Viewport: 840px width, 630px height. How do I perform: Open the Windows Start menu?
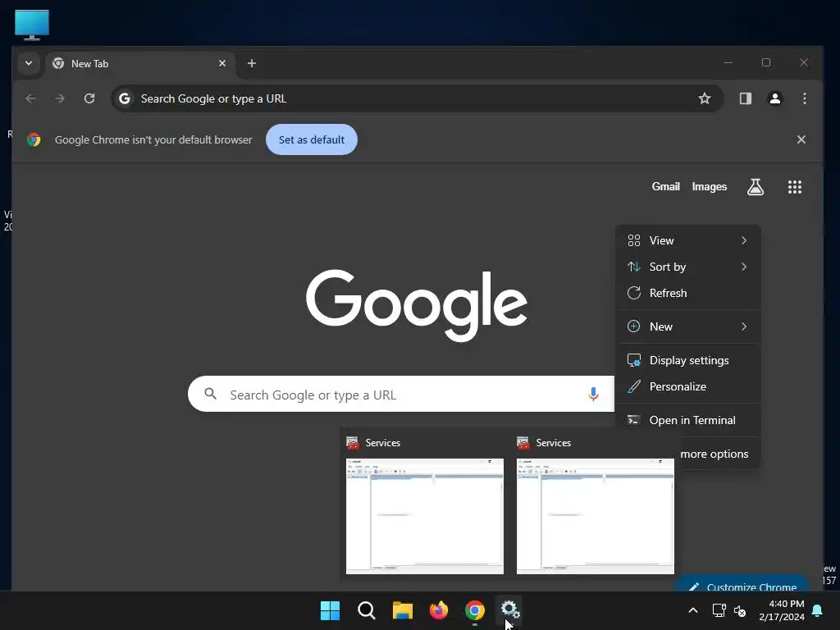pos(330,610)
